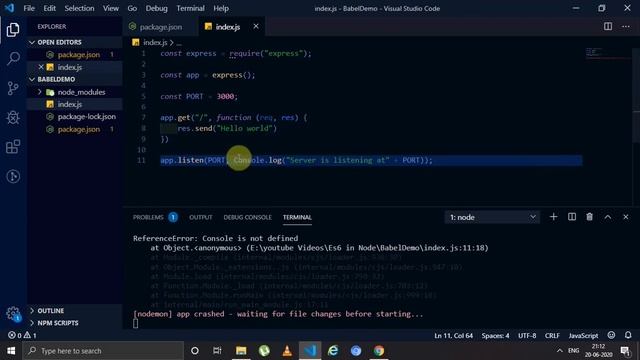The height and width of the screenshot is (360, 640).
Task: Open Google Chrome from the taskbar
Action: point(379,351)
